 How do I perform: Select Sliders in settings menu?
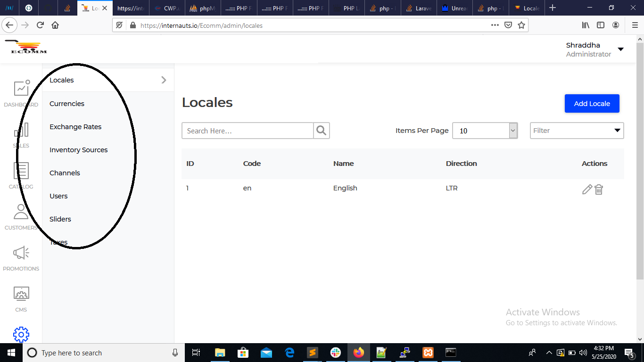(60, 219)
